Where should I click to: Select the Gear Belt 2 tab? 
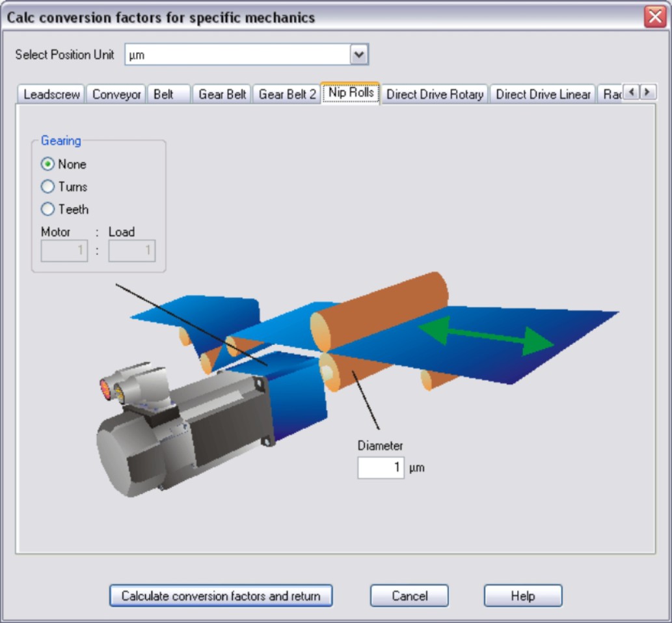287,94
